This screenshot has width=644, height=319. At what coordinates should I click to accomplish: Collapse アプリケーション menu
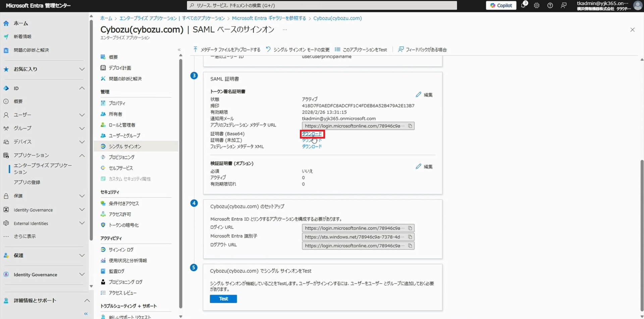point(82,155)
